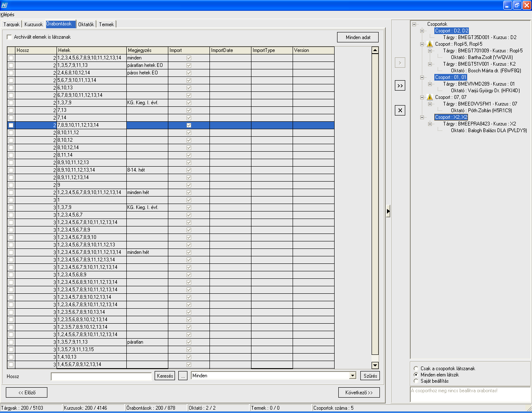Select Oktató Balogh Balázs DLA tree item
This screenshot has height=413, width=532.
tap(489, 130)
